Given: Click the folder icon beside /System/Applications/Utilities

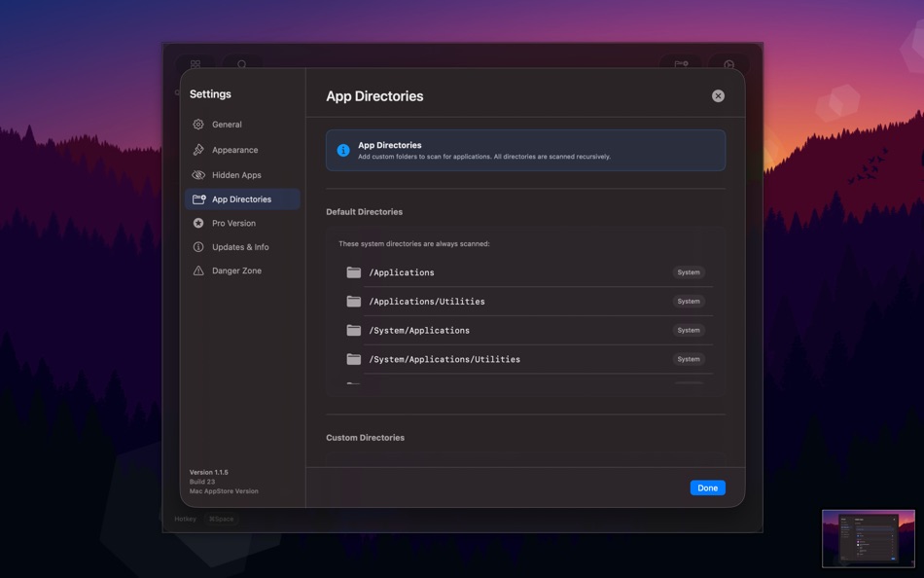Looking at the screenshot, I should tap(354, 359).
